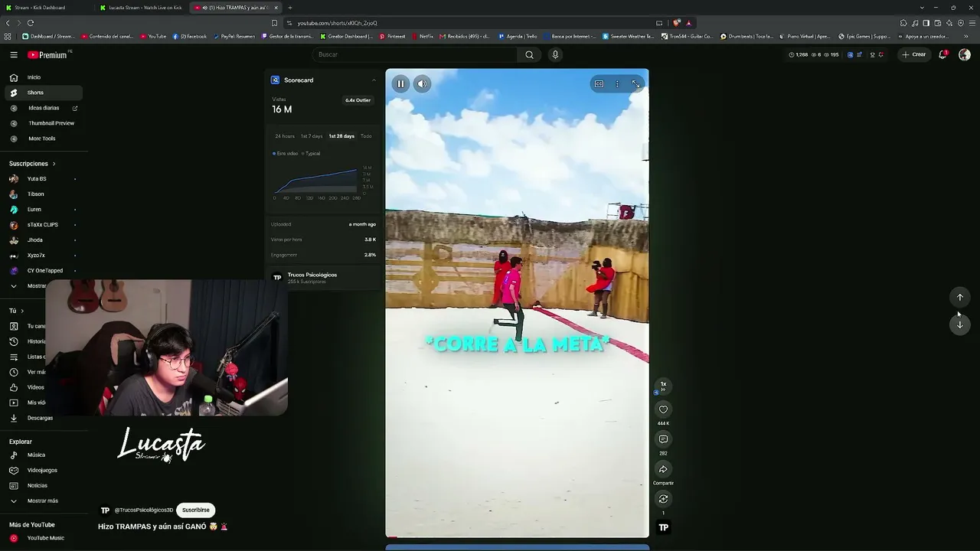
Task: Select the 24 hours tab in Scorecard
Action: tap(285, 136)
